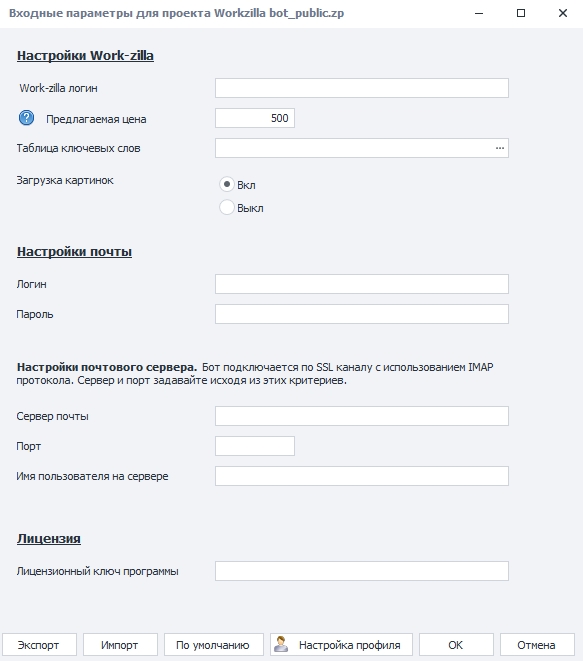Reset settings with По умолчанию button
This screenshot has height=661, width=583.
click(214, 645)
